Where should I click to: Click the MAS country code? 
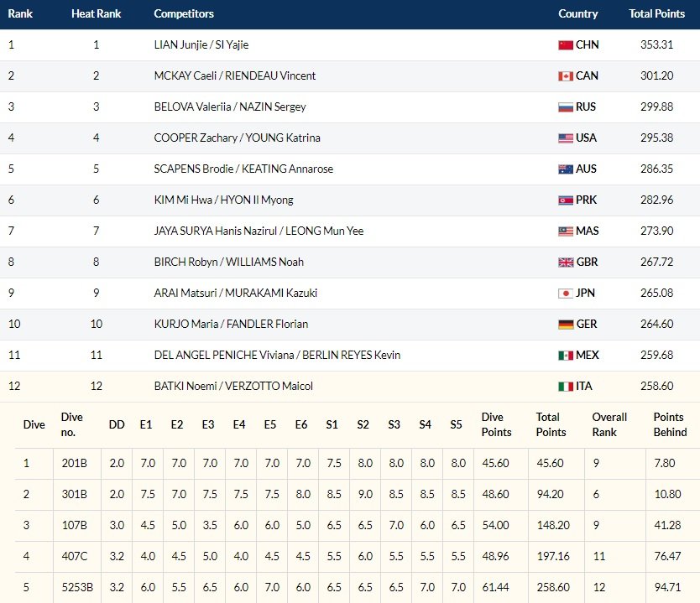pyautogui.click(x=587, y=231)
